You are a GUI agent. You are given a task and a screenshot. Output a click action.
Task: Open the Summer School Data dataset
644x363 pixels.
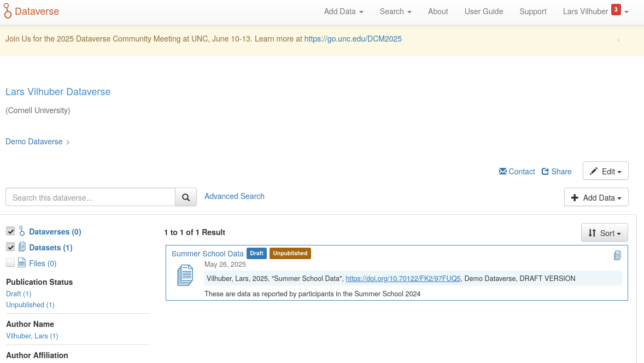207,254
